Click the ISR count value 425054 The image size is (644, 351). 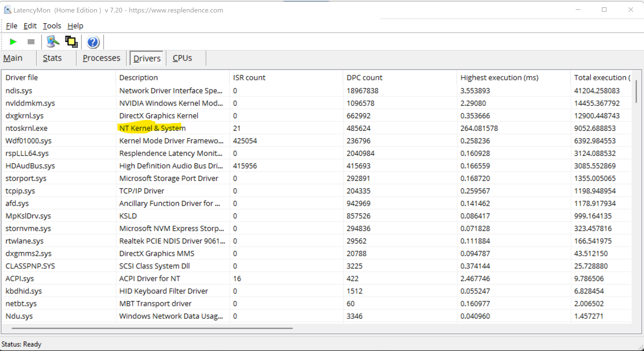[x=245, y=140]
